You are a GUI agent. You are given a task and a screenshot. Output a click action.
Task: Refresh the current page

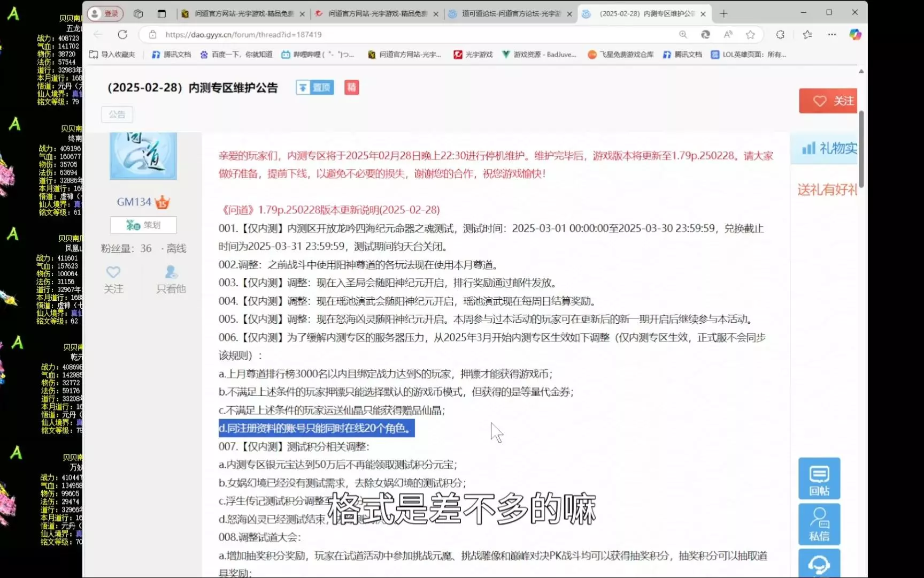122,34
